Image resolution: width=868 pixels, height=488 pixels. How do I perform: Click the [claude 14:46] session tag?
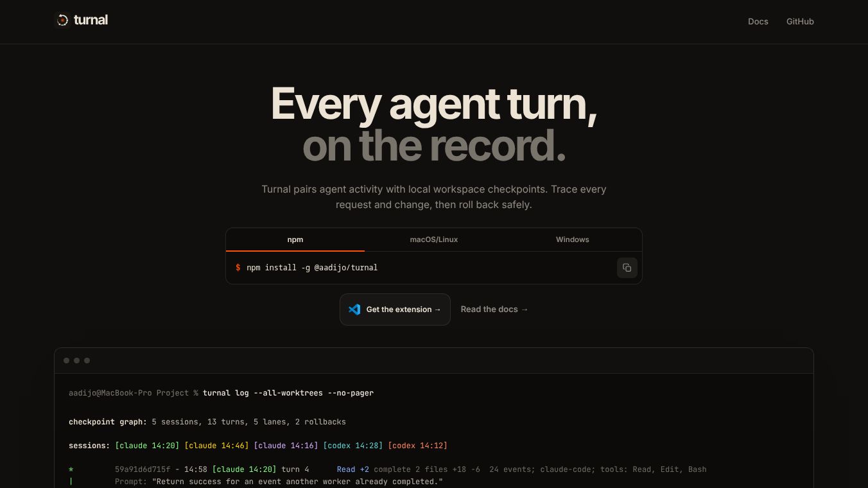point(216,446)
